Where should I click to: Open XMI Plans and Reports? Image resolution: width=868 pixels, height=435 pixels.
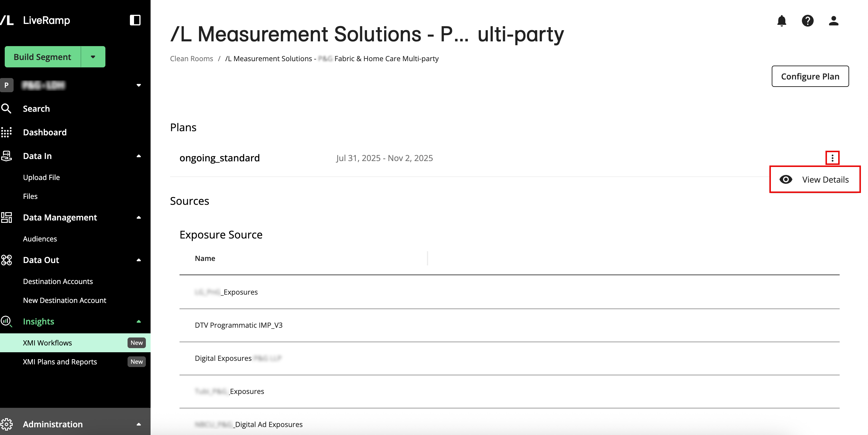(x=60, y=361)
